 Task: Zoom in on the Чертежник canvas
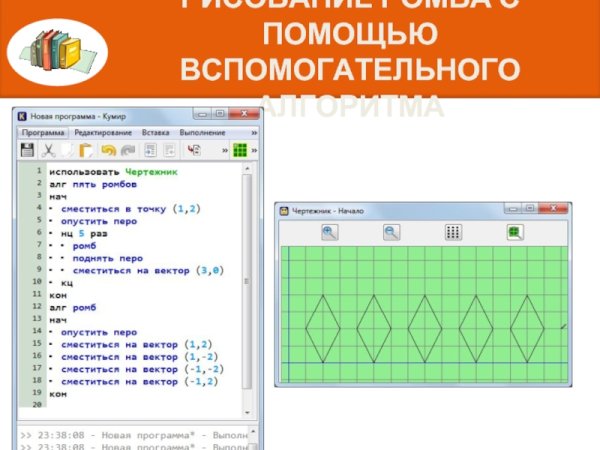pyautogui.click(x=329, y=232)
